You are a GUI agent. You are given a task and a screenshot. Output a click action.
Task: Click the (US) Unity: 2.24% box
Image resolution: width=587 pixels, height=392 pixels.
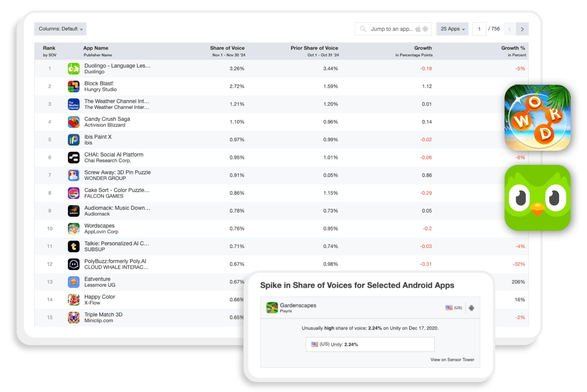[x=370, y=345]
